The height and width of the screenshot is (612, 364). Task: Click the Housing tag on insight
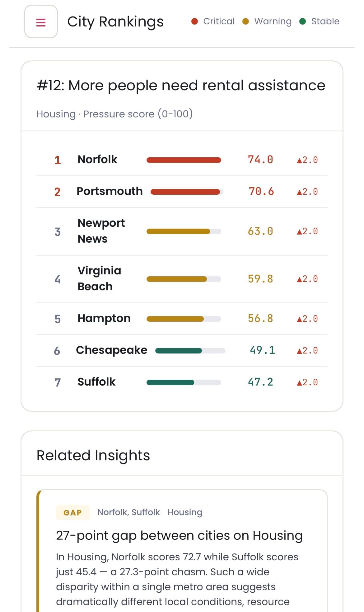coord(185,512)
